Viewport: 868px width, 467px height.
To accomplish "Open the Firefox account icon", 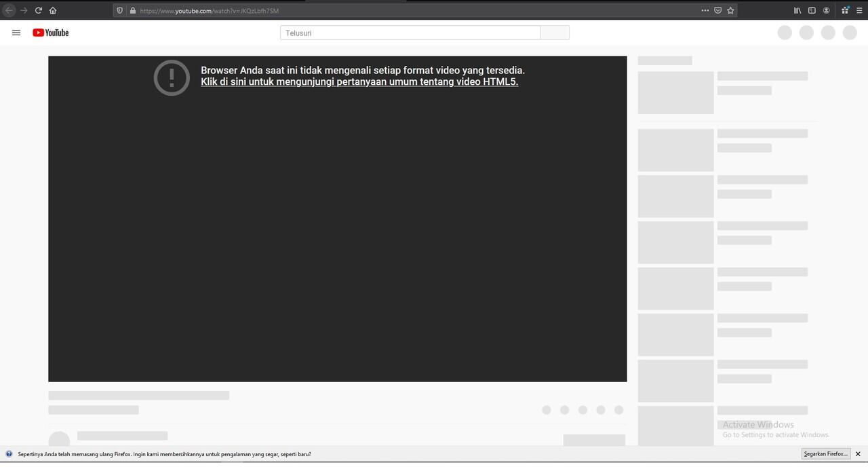I will (x=826, y=10).
